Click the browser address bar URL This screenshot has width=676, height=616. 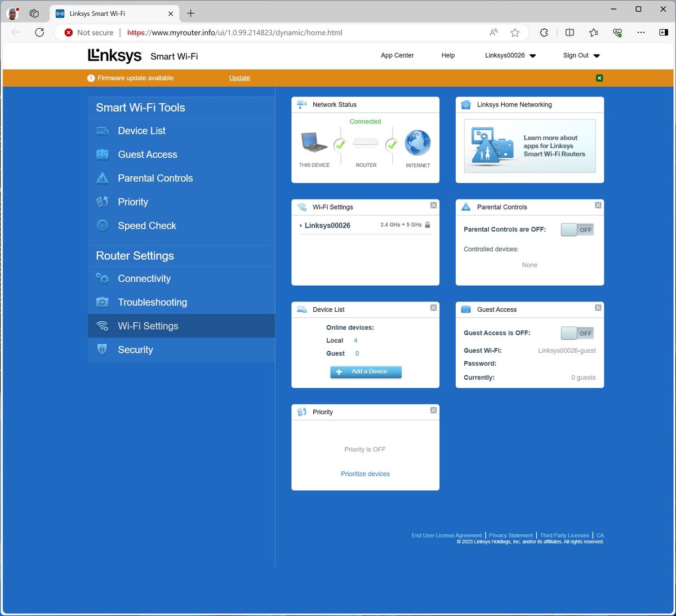[235, 33]
